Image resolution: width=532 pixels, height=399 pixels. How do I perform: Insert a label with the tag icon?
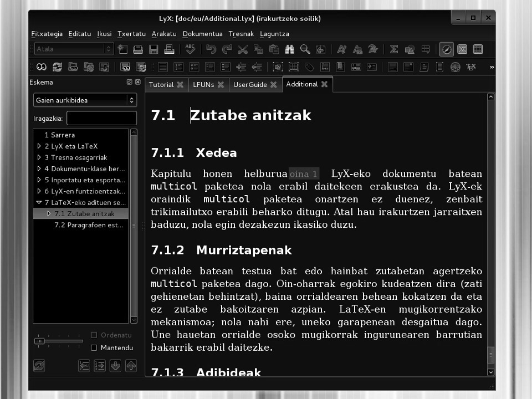(309, 67)
